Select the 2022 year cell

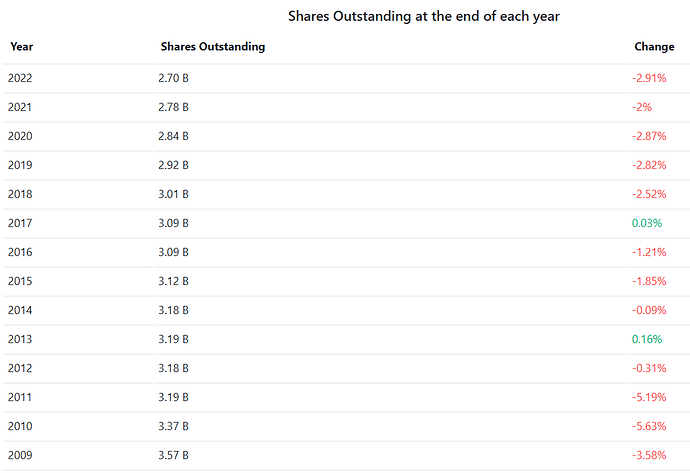pyautogui.click(x=20, y=78)
